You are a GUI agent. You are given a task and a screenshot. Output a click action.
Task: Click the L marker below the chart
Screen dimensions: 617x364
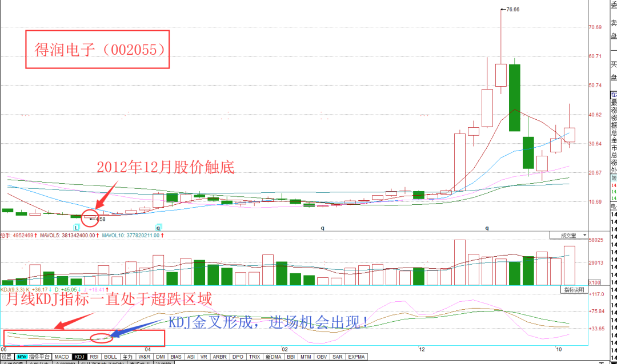point(77,228)
